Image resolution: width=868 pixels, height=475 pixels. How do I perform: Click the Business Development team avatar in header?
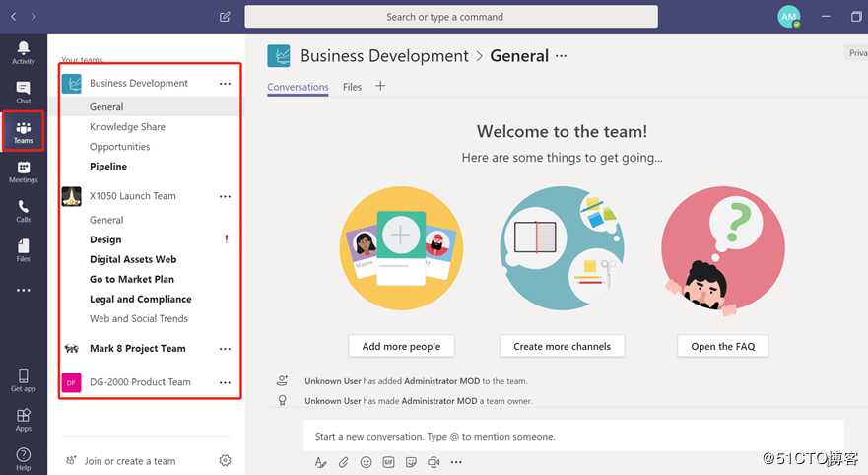279,56
